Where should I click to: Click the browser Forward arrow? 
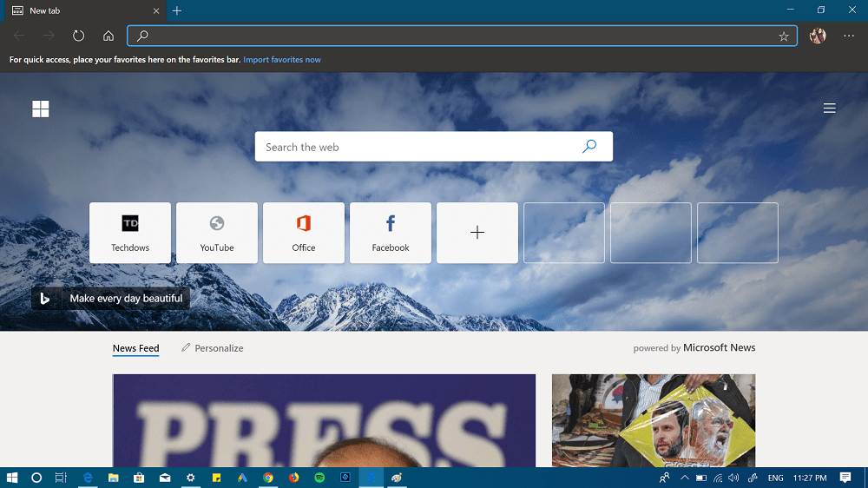tap(49, 36)
